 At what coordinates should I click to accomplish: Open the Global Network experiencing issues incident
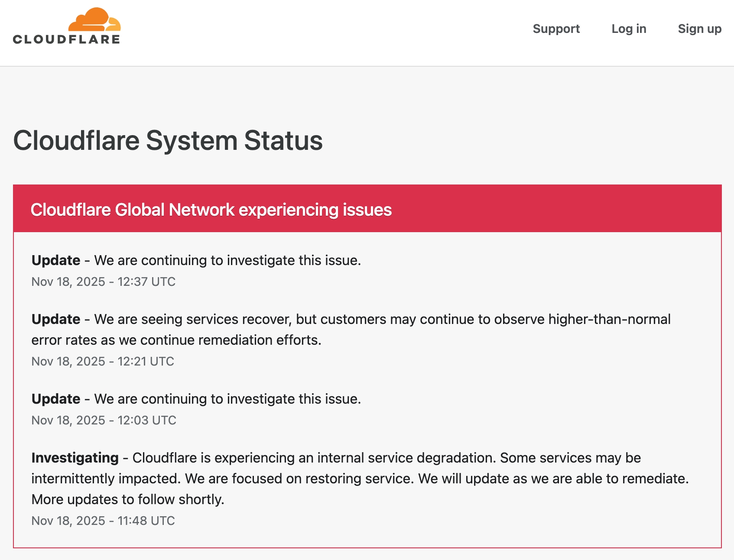point(211,210)
